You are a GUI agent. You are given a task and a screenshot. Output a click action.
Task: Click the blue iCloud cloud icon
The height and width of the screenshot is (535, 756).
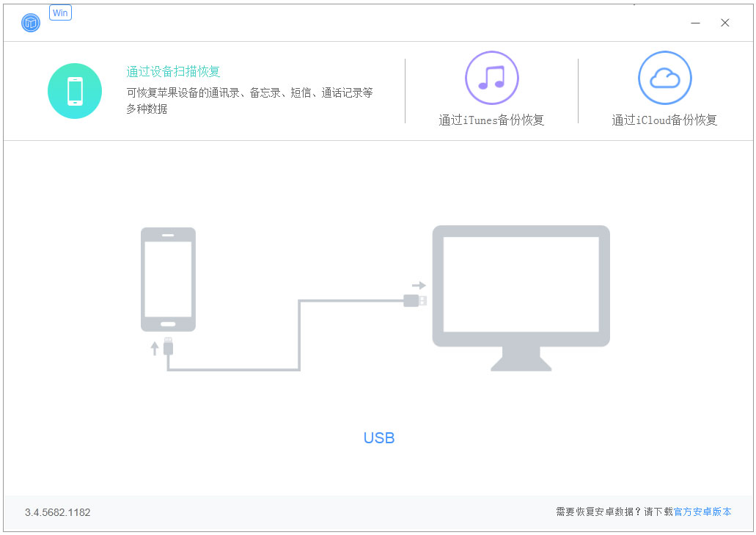(664, 78)
